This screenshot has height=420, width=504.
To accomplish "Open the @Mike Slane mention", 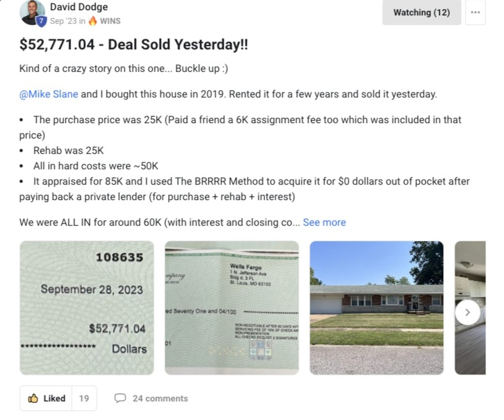I will pos(49,94).
